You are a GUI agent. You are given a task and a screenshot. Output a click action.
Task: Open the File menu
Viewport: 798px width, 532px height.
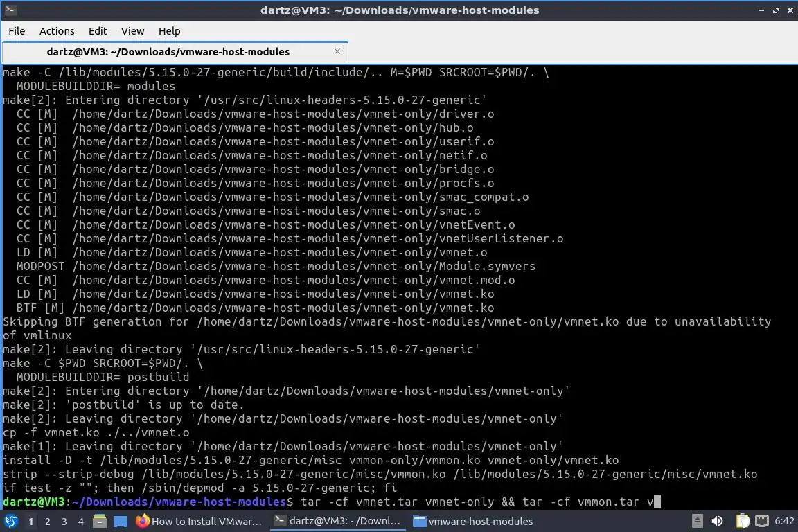17,31
